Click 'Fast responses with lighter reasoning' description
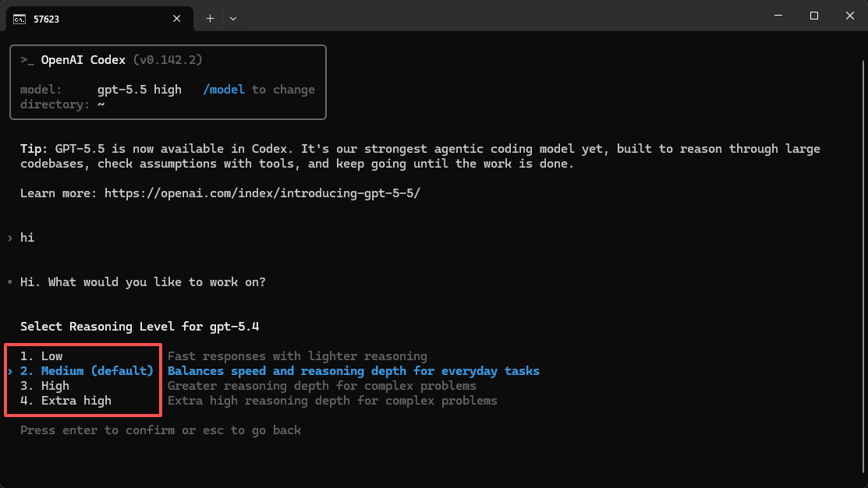This screenshot has width=868, height=488. pos(297,356)
